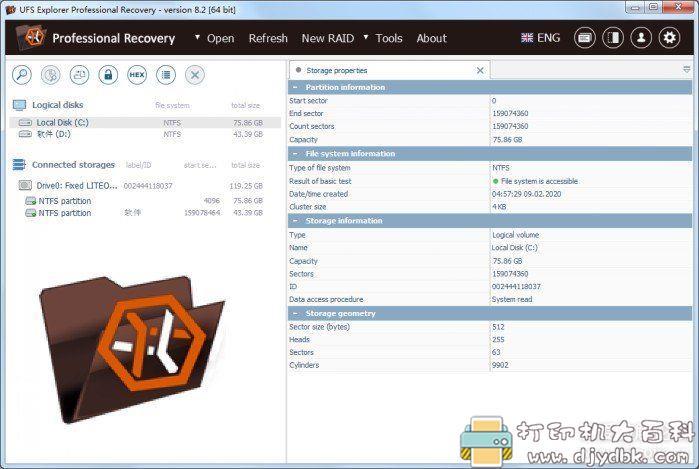The width and height of the screenshot is (699, 469).
Task: Click the Sector size value 512
Action: pyautogui.click(x=498, y=327)
